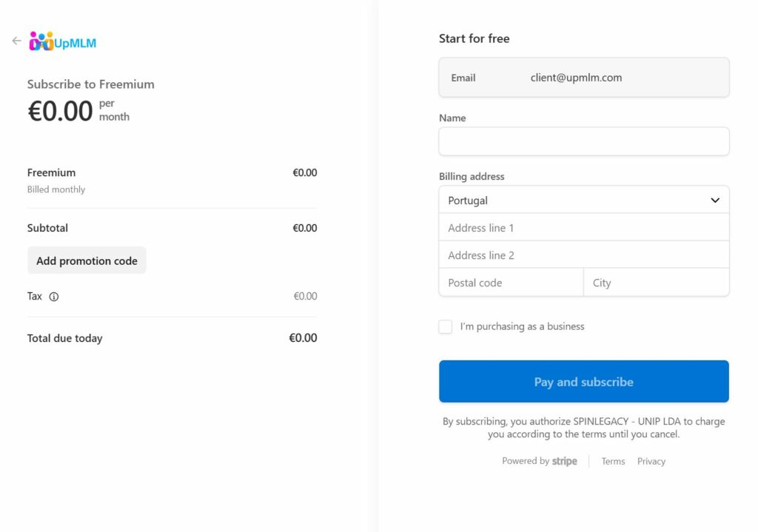Click the colorful UpMLM people logo
Viewport: 758px width, 532px height.
coord(41,41)
